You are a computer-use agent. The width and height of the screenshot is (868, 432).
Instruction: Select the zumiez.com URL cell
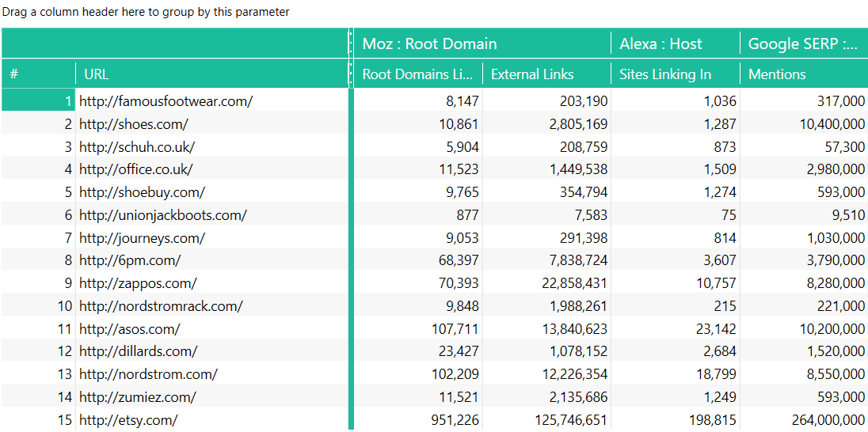[212, 396]
